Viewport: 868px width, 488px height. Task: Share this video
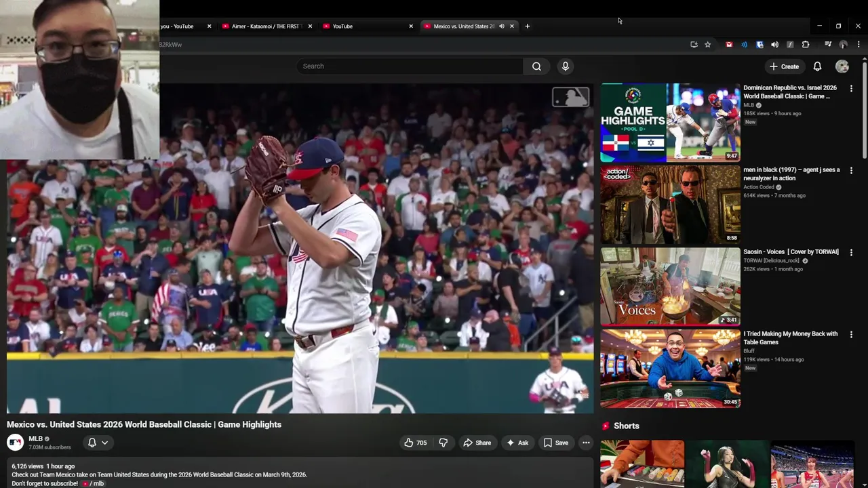click(477, 443)
